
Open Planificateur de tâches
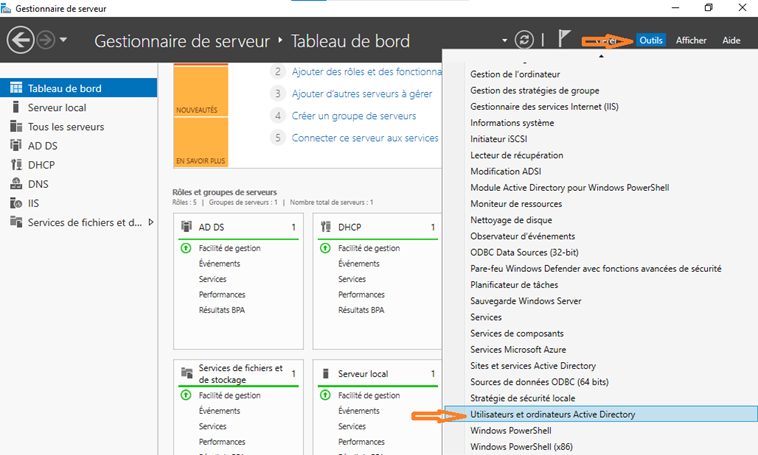tap(514, 285)
